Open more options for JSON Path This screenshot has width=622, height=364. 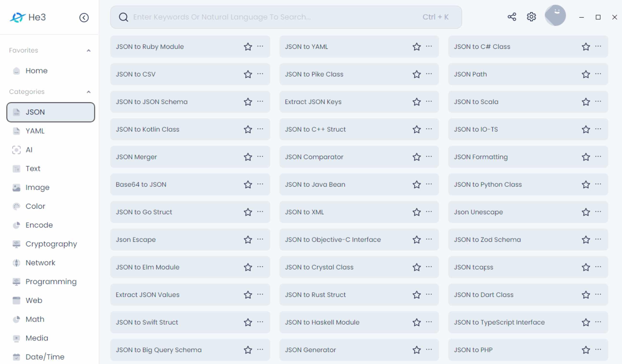598,74
